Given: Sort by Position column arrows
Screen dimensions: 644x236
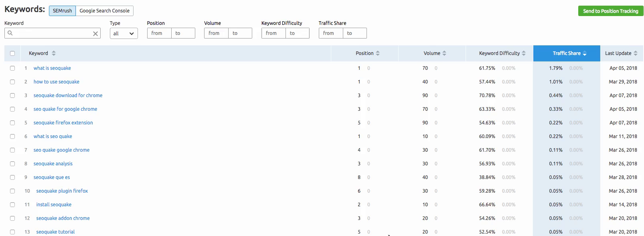Looking at the screenshot, I should pyautogui.click(x=378, y=53).
